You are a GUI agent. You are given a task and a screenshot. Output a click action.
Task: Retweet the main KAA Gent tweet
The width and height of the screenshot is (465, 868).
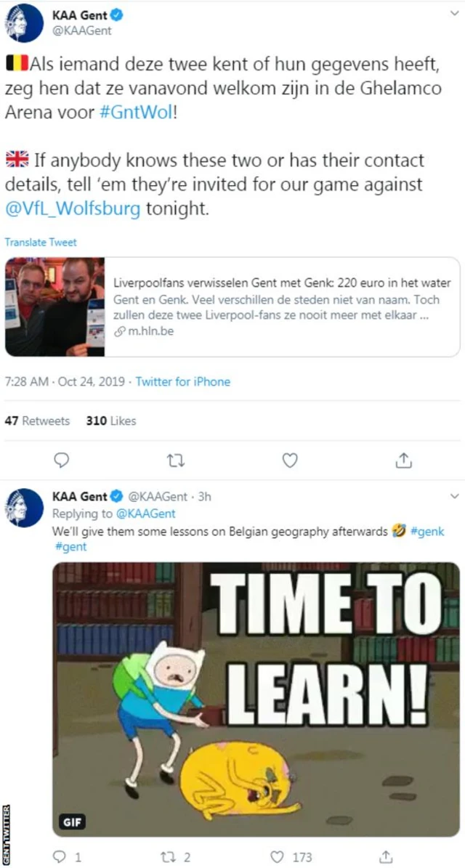click(x=177, y=460)
